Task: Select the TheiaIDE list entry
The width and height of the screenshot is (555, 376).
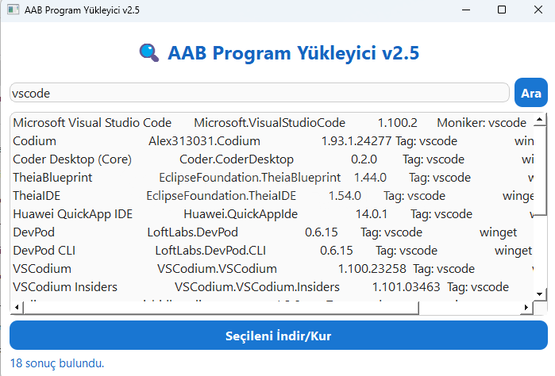Action: (x=273, y=196)
